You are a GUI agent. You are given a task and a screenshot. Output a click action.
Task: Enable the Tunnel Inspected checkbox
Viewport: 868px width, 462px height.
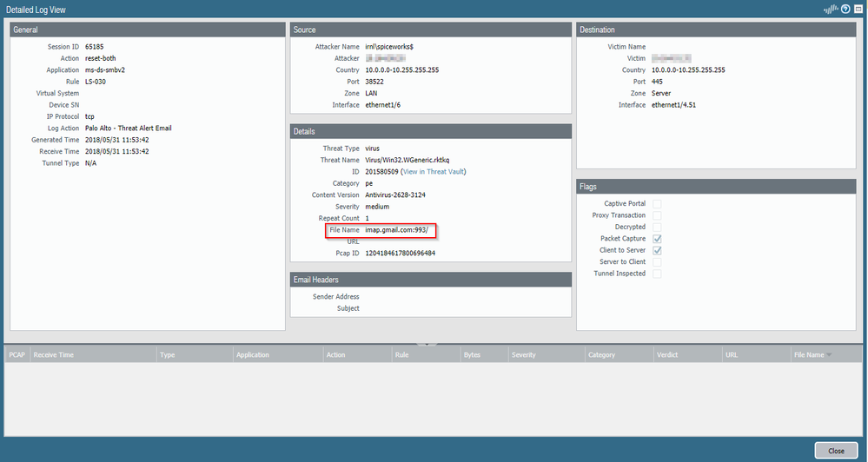[657, 274]
